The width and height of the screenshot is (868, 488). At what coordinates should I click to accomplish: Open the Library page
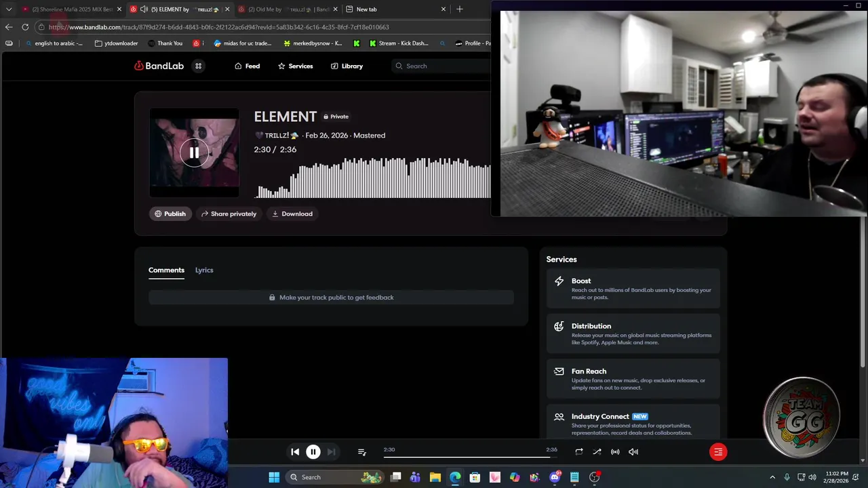347,66
